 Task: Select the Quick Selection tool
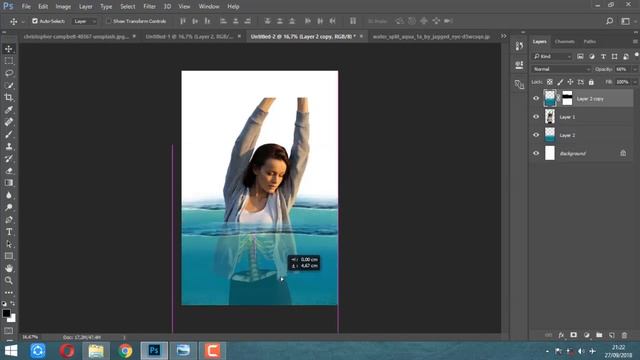pyautogui.click(x=9, y=85)
